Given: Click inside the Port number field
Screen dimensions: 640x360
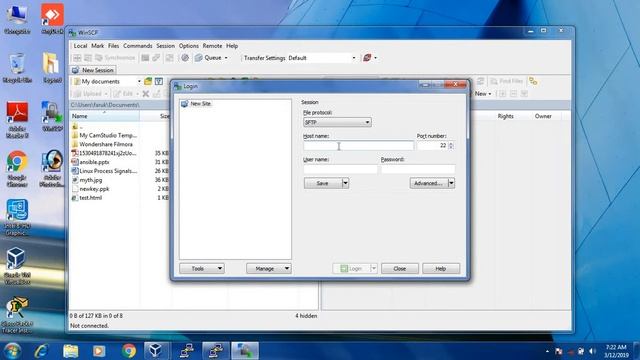Looking at the screenshot, I should pyautogui.click(x=432, y=146).
